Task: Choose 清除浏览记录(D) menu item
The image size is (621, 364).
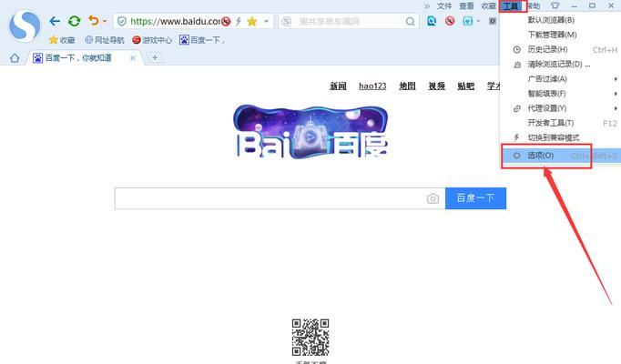Action: point(559,64)
